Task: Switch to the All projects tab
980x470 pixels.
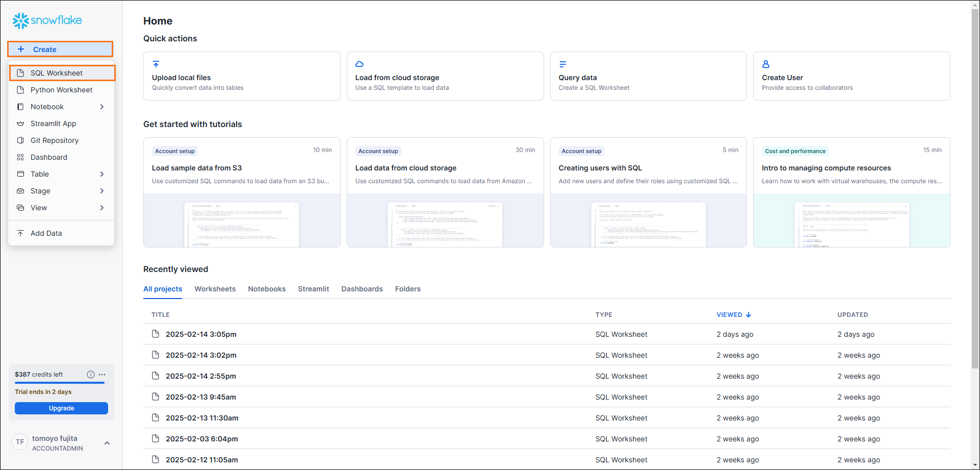Action: (x=163, y=289)
